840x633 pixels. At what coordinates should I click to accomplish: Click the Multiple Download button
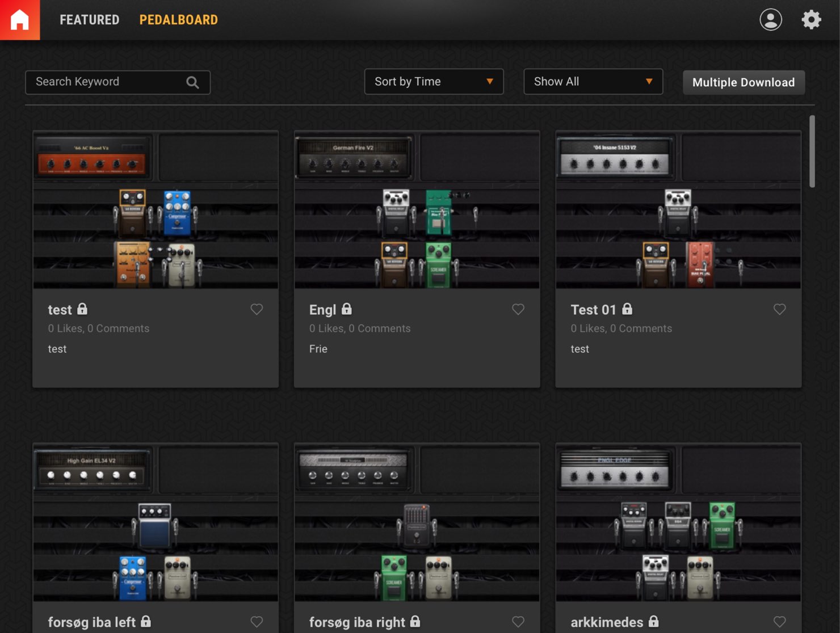(744, 82)
